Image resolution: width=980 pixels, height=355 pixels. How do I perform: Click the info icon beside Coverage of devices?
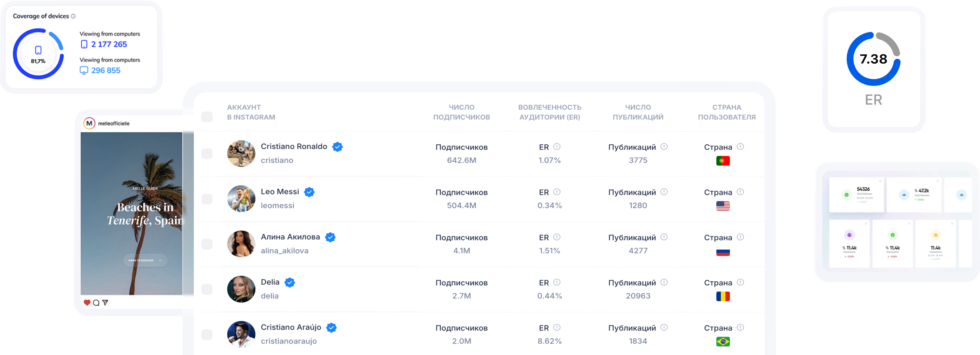tap(73, 16)
